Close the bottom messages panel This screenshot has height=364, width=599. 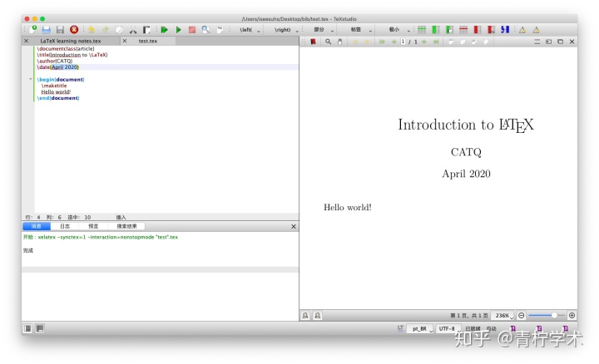[x=294, y=227]
